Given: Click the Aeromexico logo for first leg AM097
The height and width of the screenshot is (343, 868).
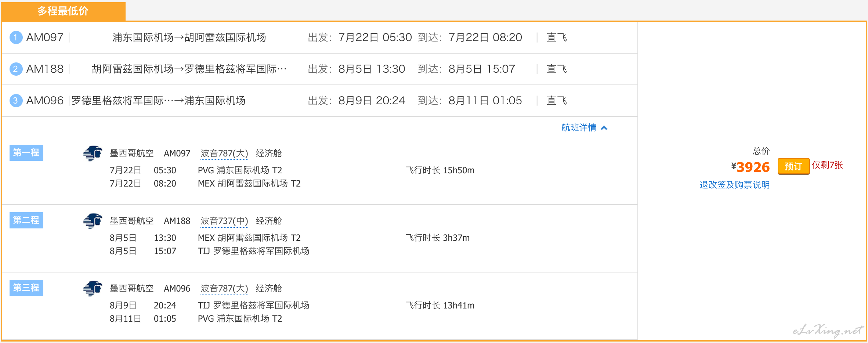Looking at the screenshot, I should tap(93, 153).
